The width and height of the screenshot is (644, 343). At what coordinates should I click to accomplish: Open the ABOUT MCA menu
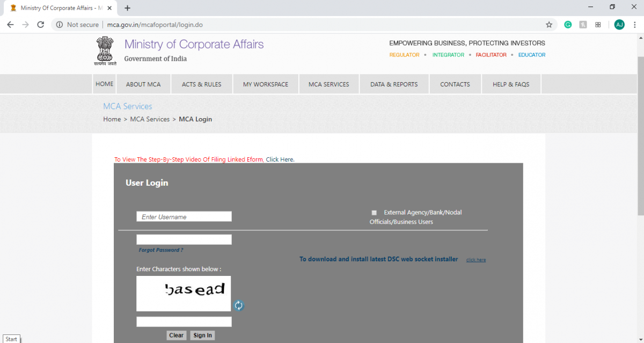143,84
